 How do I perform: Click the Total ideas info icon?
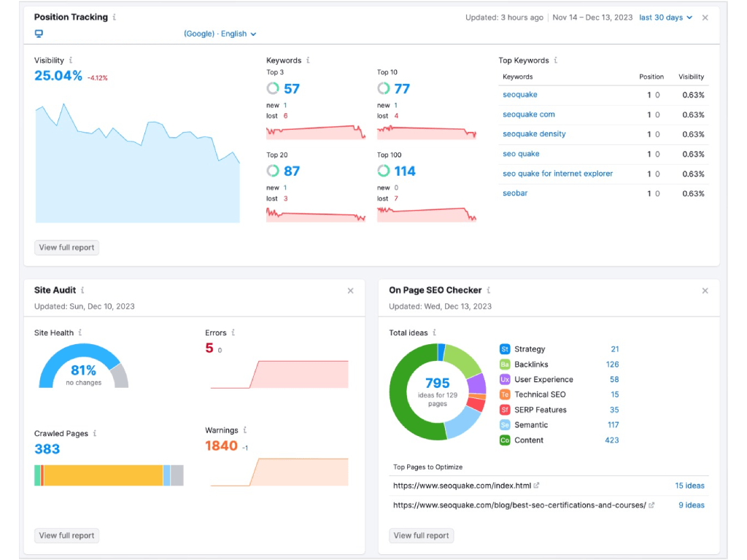click(434, 332)
